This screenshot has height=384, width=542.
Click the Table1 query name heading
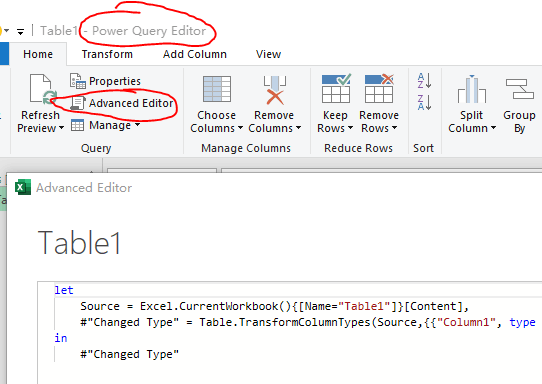tap(80, 243)
